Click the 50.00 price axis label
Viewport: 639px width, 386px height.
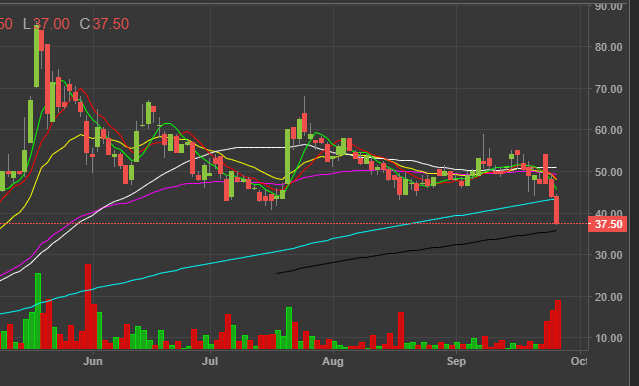(608, 172)
